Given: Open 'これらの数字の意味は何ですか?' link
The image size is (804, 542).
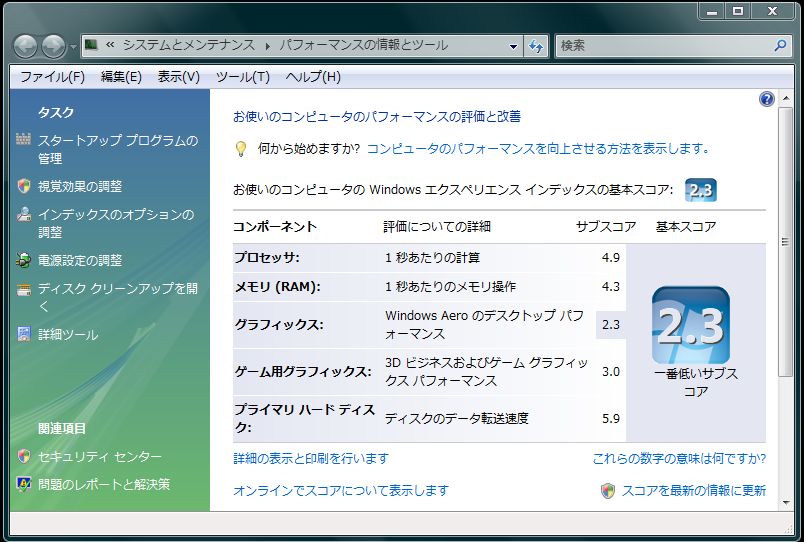Looking at the screenshot, I should point(679,458).
